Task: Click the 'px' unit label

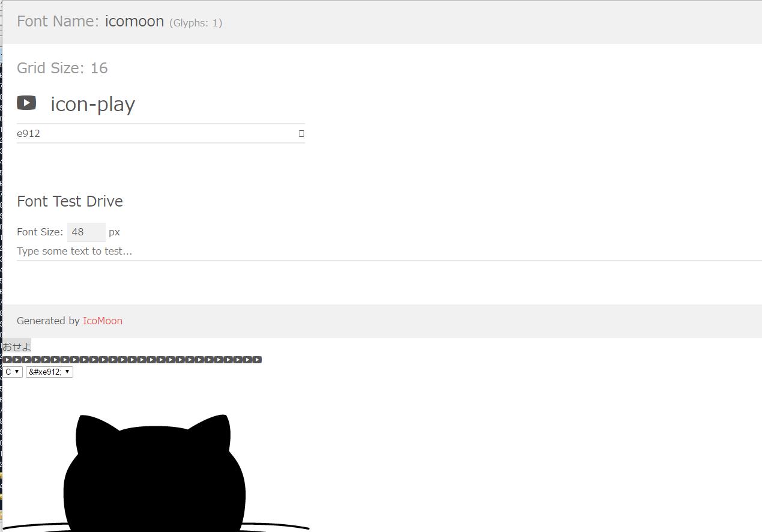Action: coord(114,232)
